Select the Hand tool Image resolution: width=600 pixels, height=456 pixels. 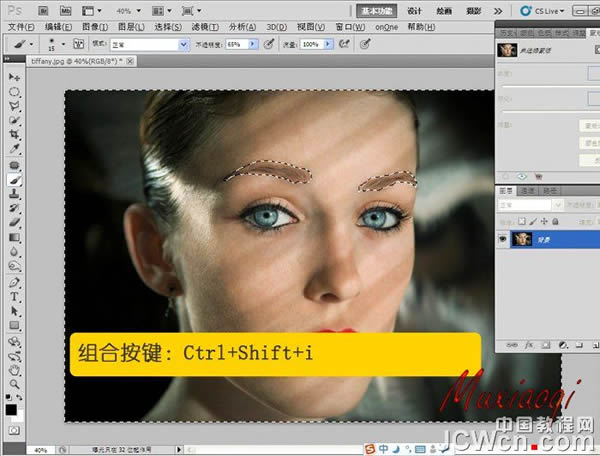(14, 369)
